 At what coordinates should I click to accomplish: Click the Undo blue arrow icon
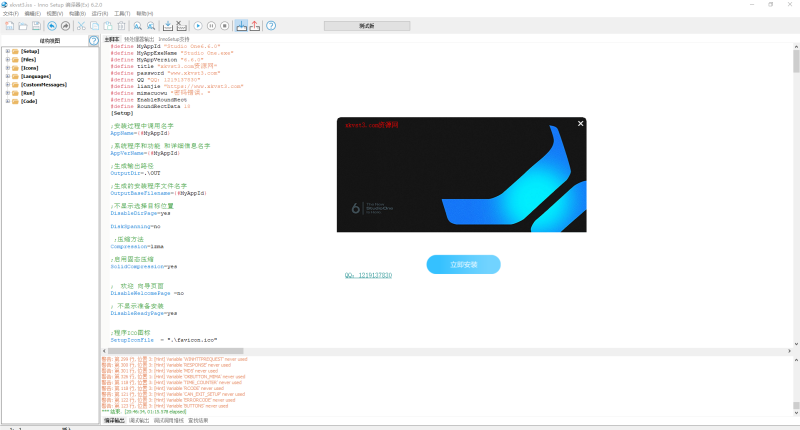52,26
